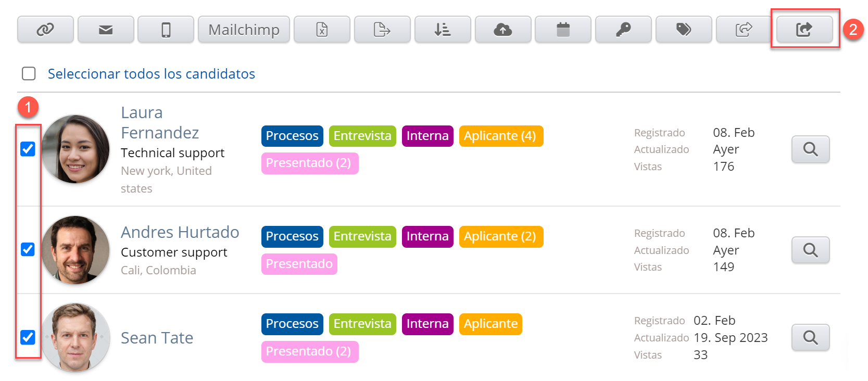Click Sean Tate's Presentado (2) tag
This screenshot has height=381, width=868.
click(x=309, y=352)
